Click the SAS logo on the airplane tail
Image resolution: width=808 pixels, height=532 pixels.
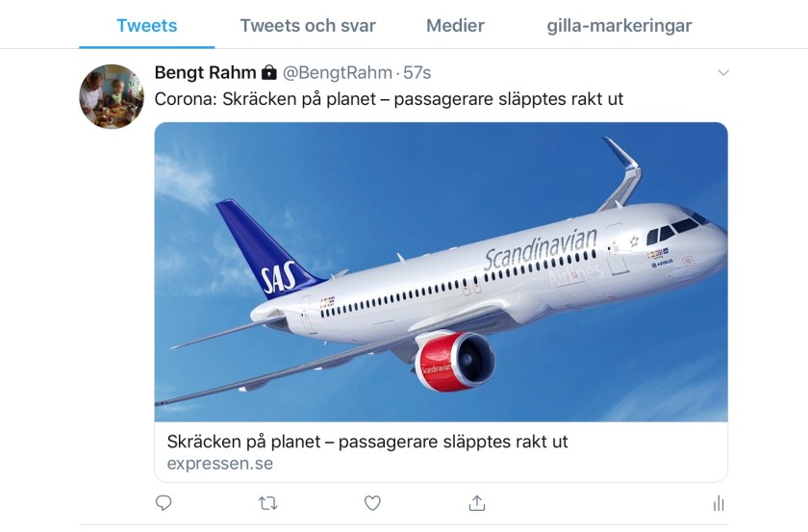(x=279, y=277)
